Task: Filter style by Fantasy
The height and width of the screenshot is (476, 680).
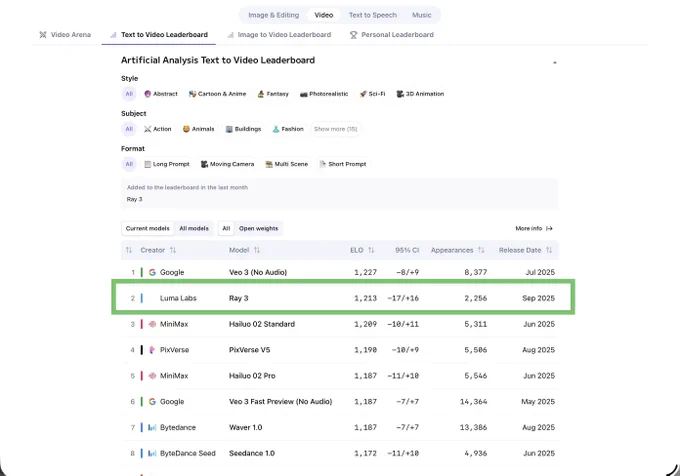Action: pos(273,94)
